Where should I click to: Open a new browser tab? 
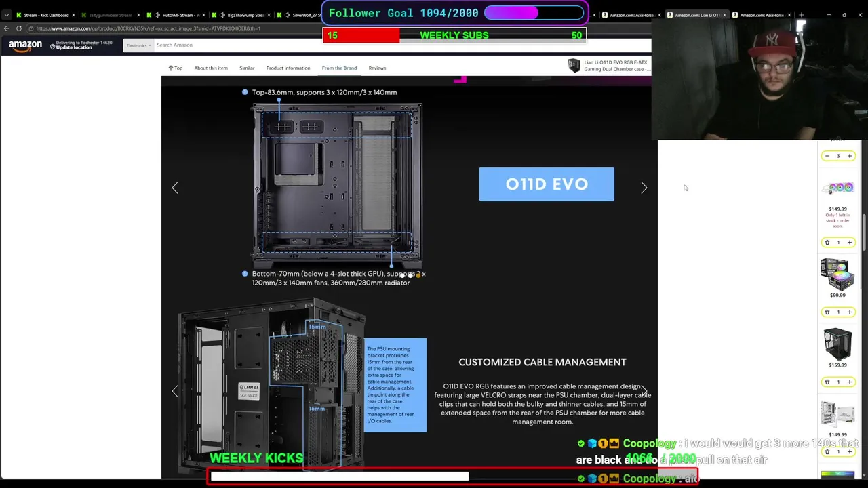pyautogui.click(x=801, y=15)
